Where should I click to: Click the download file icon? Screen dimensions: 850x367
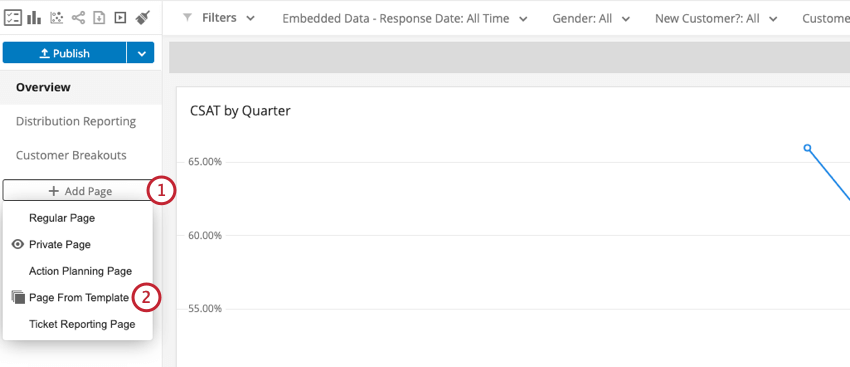tap(99, 18)
